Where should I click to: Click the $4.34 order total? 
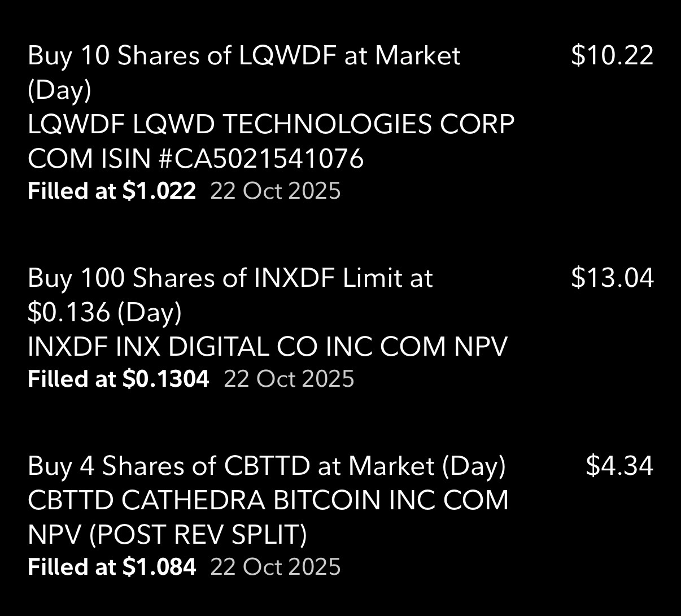point(619,466)
